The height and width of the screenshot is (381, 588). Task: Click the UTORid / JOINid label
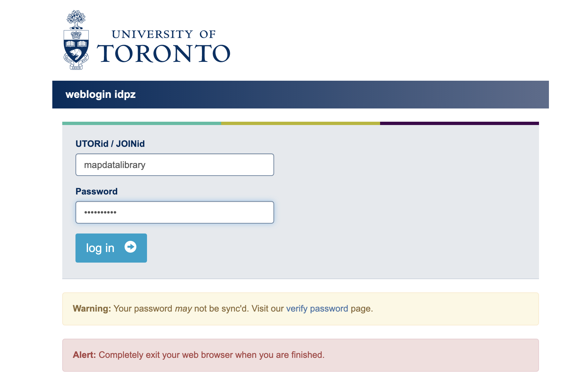(x=110, y=144)
